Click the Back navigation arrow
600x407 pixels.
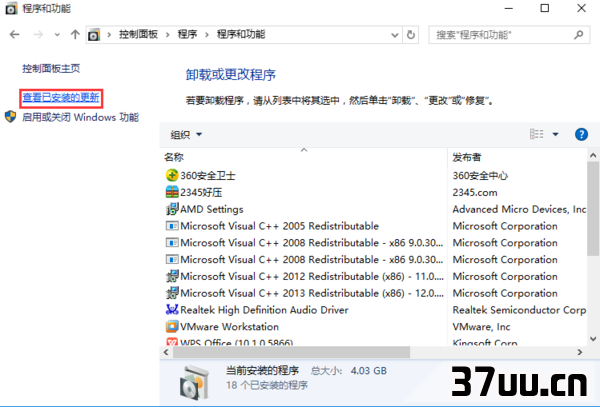[15, 35]
